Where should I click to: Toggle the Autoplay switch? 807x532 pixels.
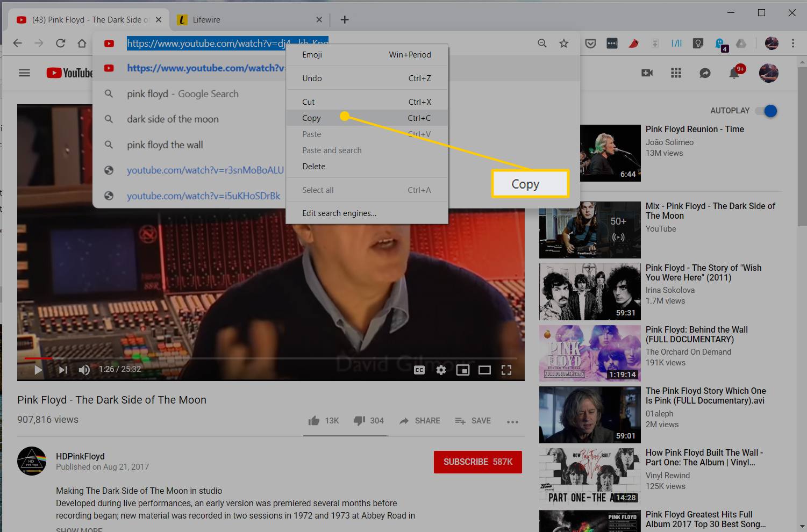coord(767,111)
